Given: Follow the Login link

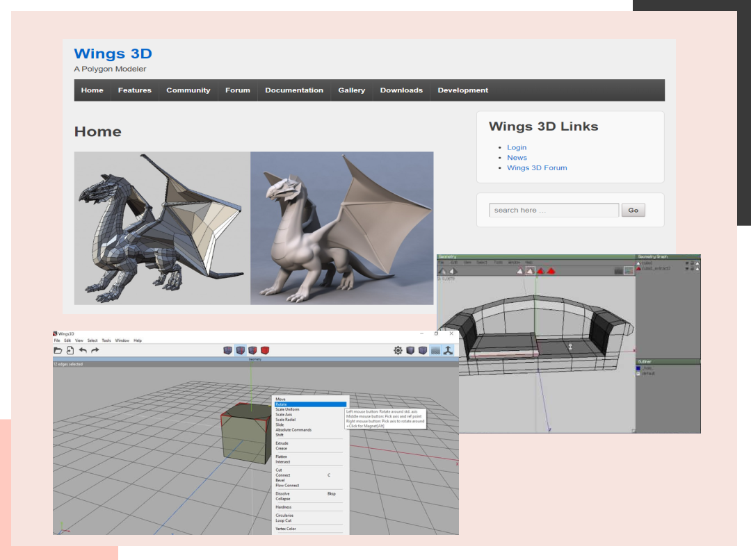Looking at the screenshot, I should 517,147.
